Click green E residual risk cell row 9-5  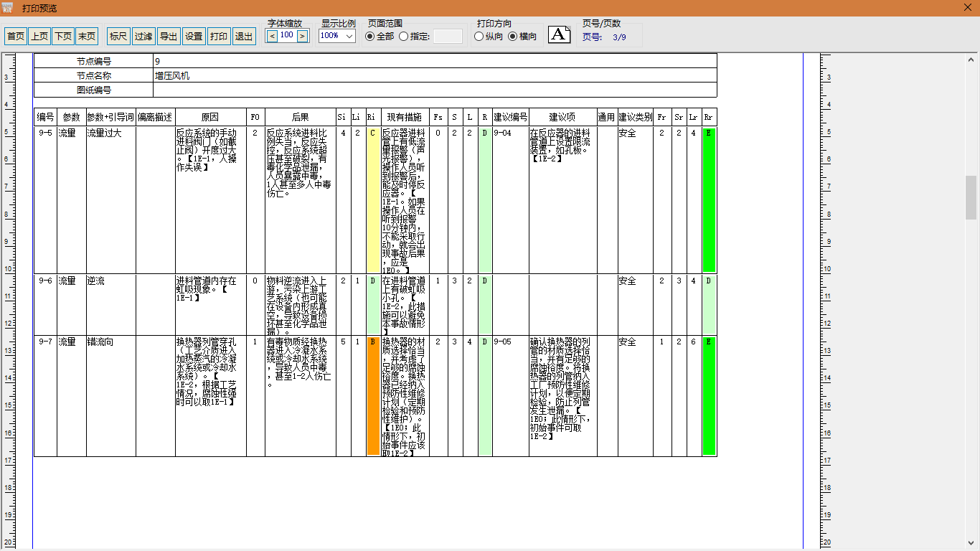[x=709, y=199]
